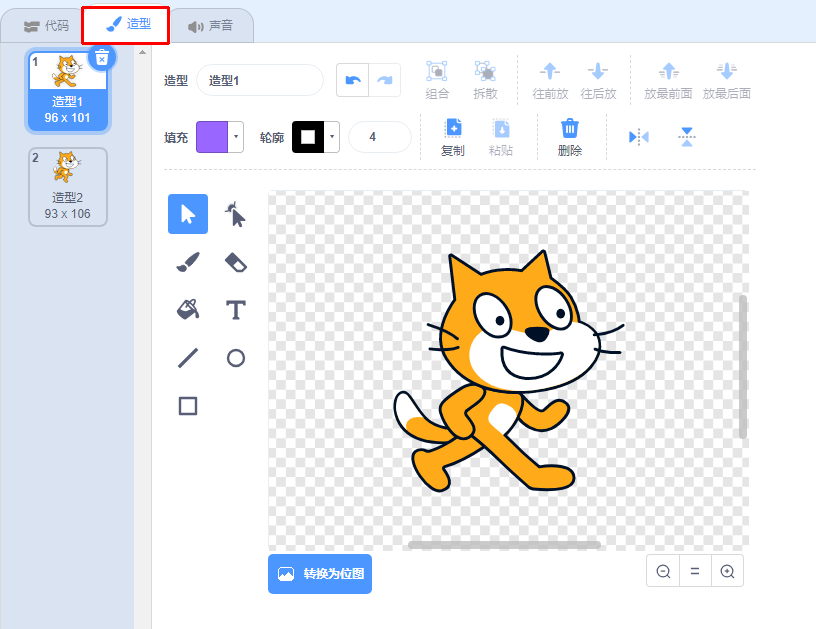This screenshot has height=629, width=816.
Task: Undo the last action
Action: (353, 80)
